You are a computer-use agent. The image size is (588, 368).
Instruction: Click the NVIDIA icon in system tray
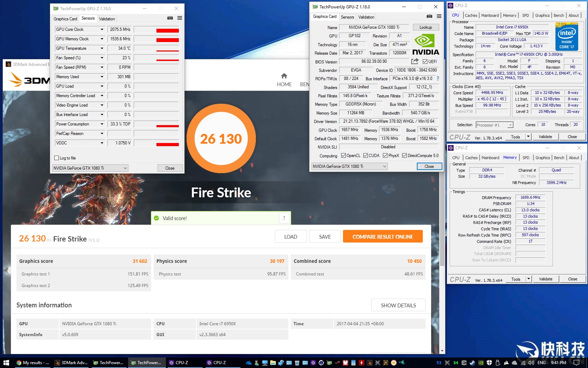click(x=481, y=363)
